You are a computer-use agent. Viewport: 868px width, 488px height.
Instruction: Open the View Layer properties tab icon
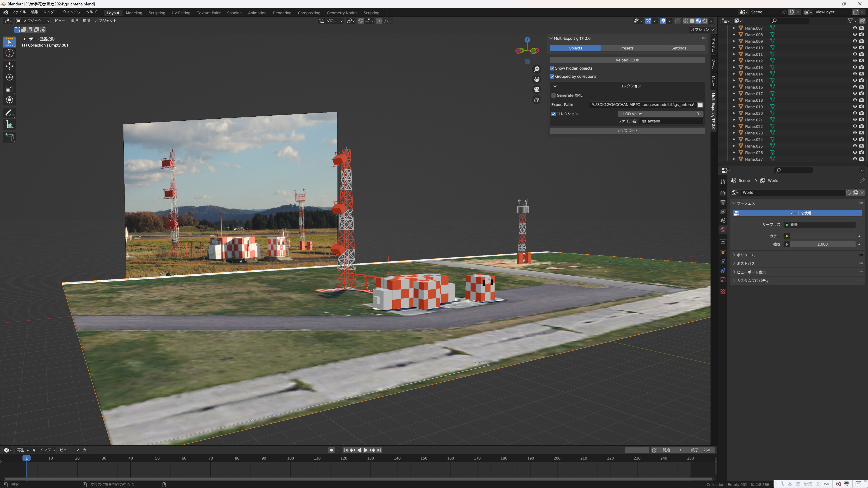point(723,211)
